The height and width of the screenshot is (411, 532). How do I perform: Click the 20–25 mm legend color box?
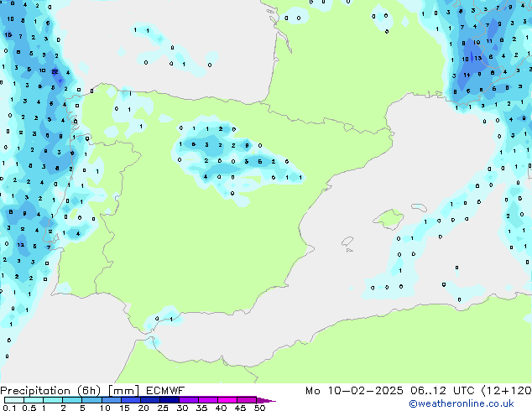(149, 400)
